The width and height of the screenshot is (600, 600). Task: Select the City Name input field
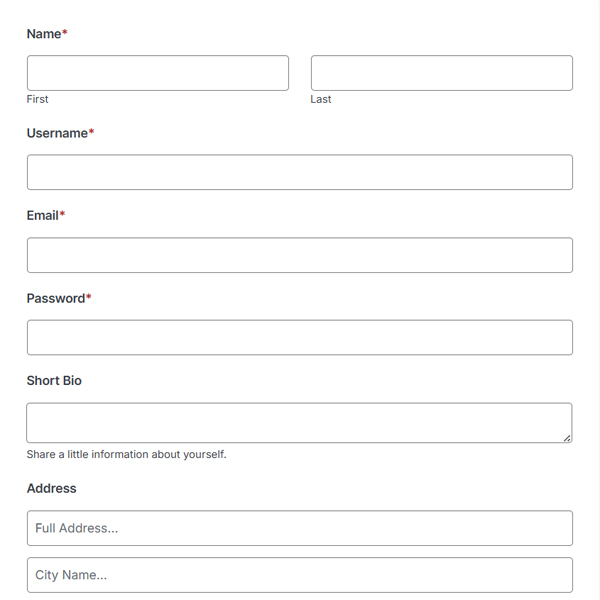(x=299, y=575)
